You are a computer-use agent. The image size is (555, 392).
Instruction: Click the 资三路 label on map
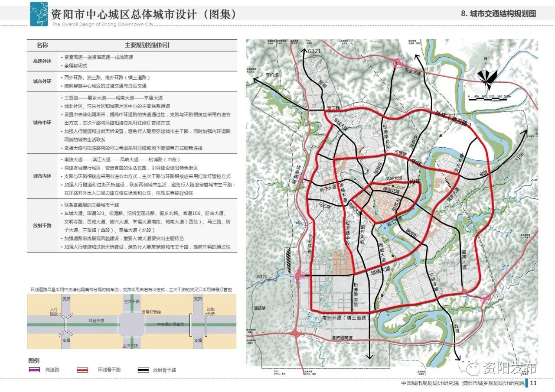(333, 107)
